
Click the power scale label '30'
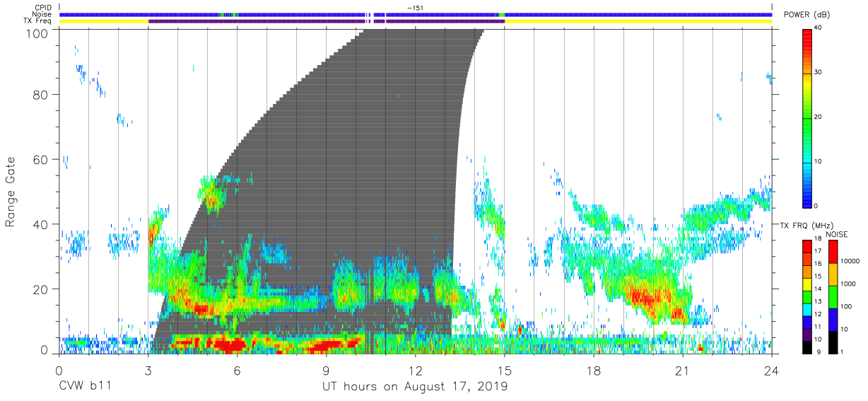tap(819, 73)
